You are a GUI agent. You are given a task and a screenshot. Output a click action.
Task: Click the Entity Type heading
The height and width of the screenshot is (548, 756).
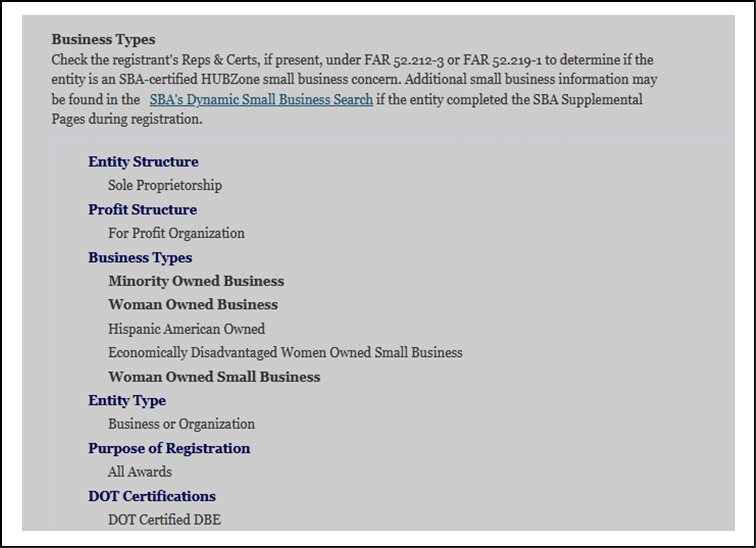(x=127, y=400)
